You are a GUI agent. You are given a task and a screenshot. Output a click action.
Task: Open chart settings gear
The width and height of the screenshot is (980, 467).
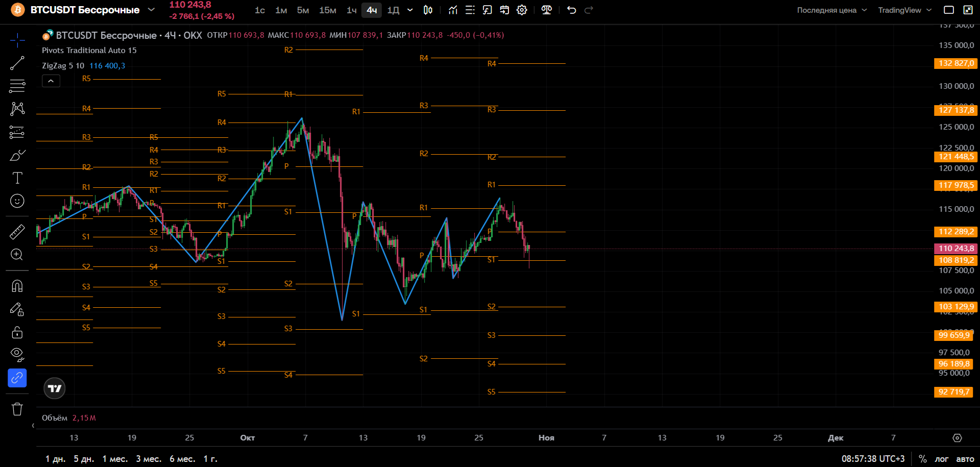[522, 10]
